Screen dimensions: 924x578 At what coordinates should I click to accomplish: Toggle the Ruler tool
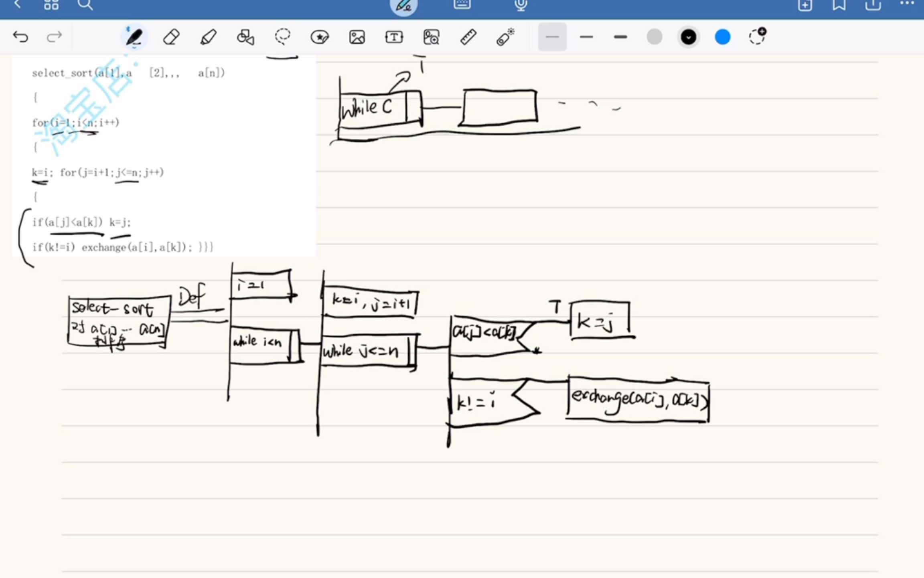468,37
